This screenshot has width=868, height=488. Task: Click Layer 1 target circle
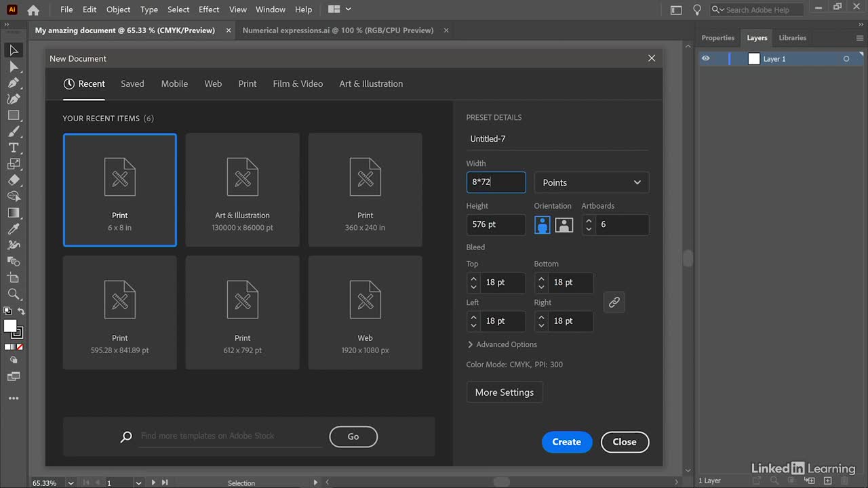[x=846, y=59]
